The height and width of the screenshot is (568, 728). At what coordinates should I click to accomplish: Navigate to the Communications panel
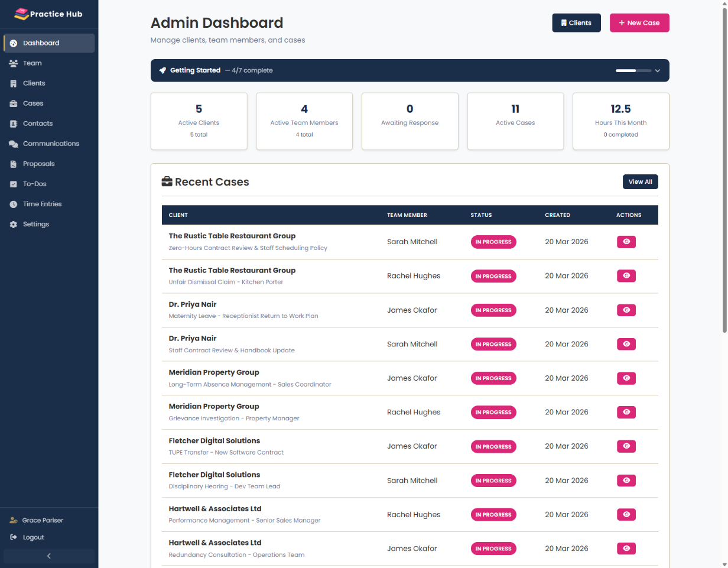[x=50, y=143]
